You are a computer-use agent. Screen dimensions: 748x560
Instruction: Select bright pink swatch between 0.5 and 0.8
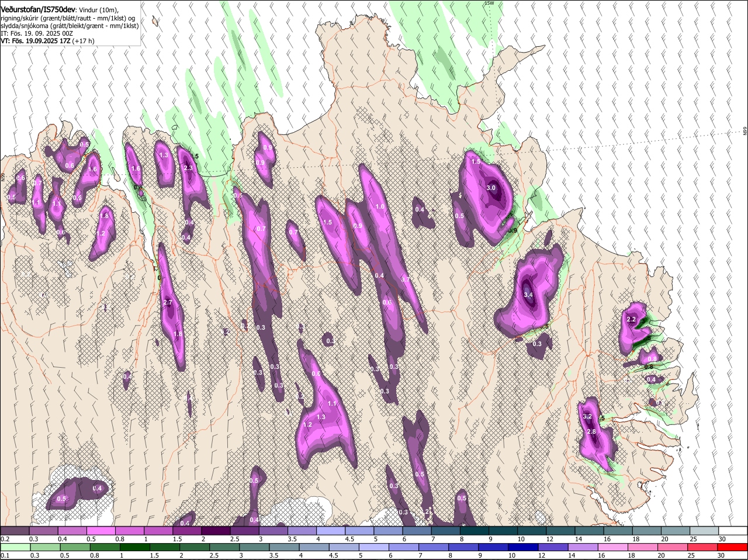click(x=101, y=530)
